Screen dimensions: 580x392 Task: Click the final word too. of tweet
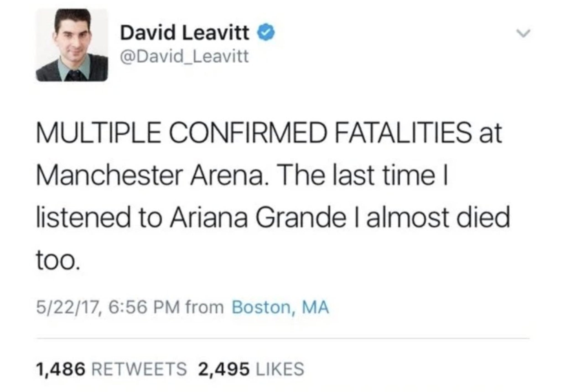pos(58,260)
